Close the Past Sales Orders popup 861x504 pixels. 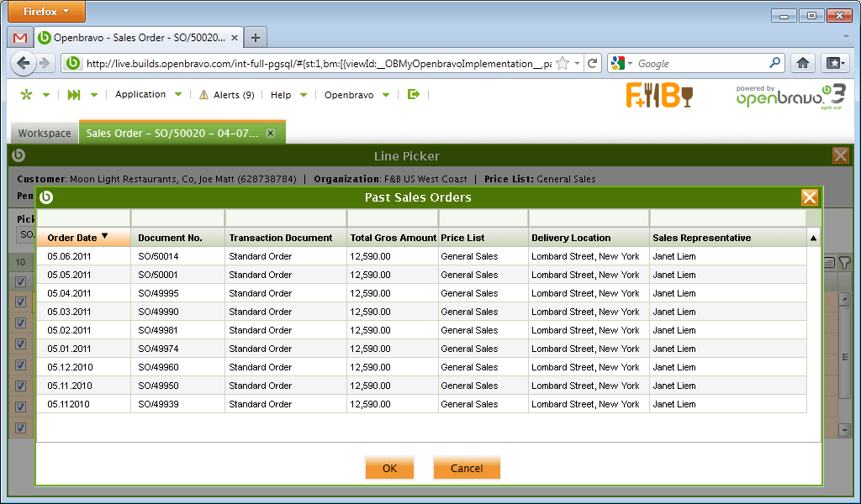(810, 197)
